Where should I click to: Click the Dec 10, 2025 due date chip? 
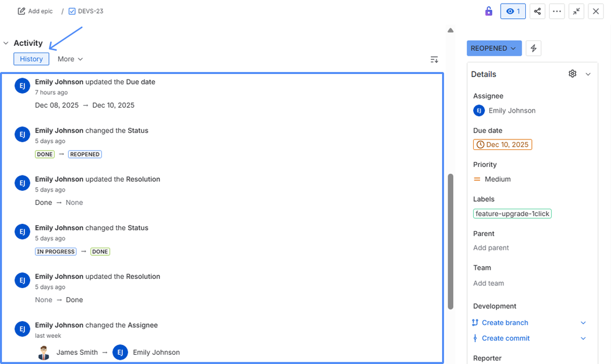pyautogui.click(x=503, y=144)
